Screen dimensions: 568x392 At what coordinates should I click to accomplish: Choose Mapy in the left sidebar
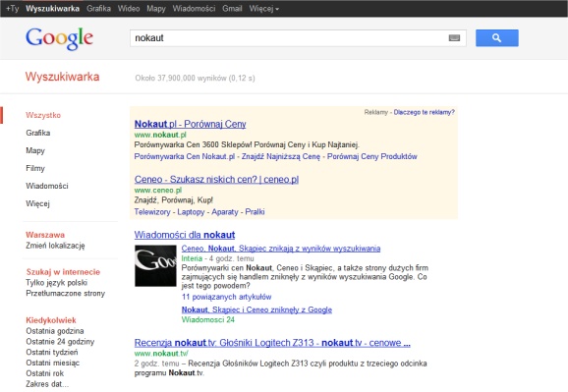[35, 150]
